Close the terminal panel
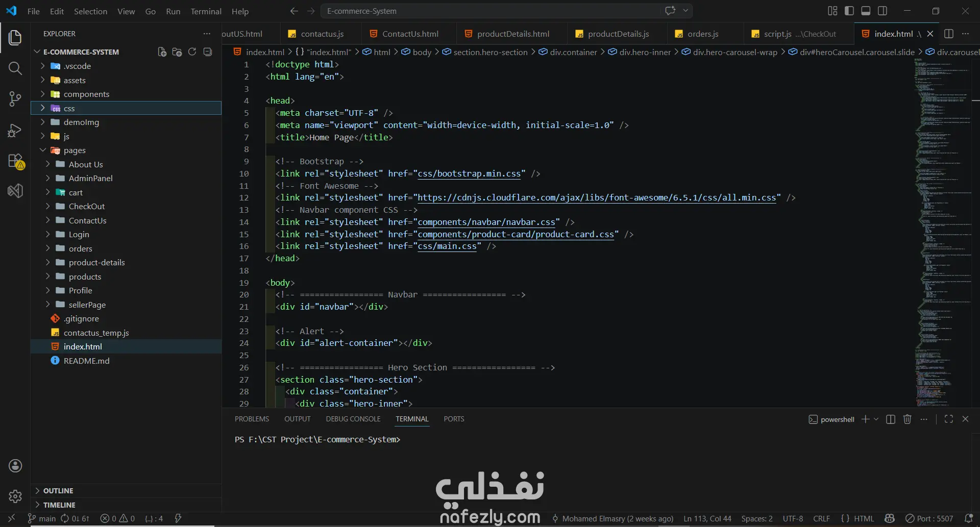The image size is (980, 527). 965,419
